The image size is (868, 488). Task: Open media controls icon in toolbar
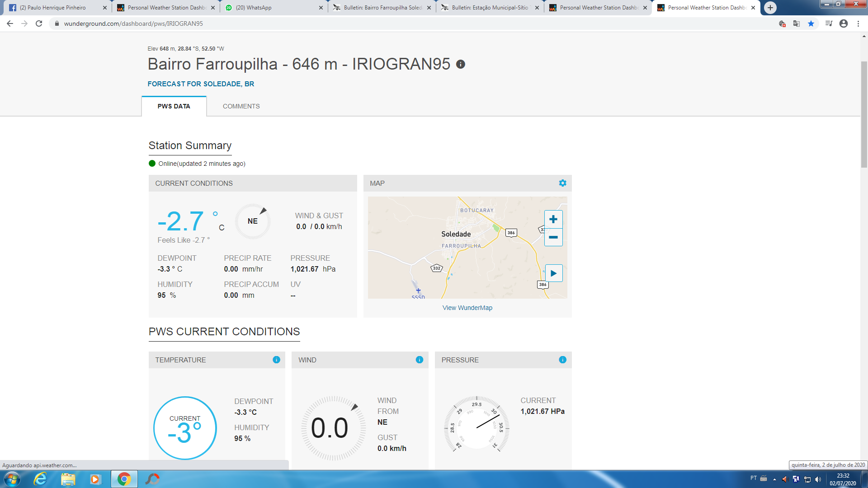pyautogui.click(x=829, y=23)
